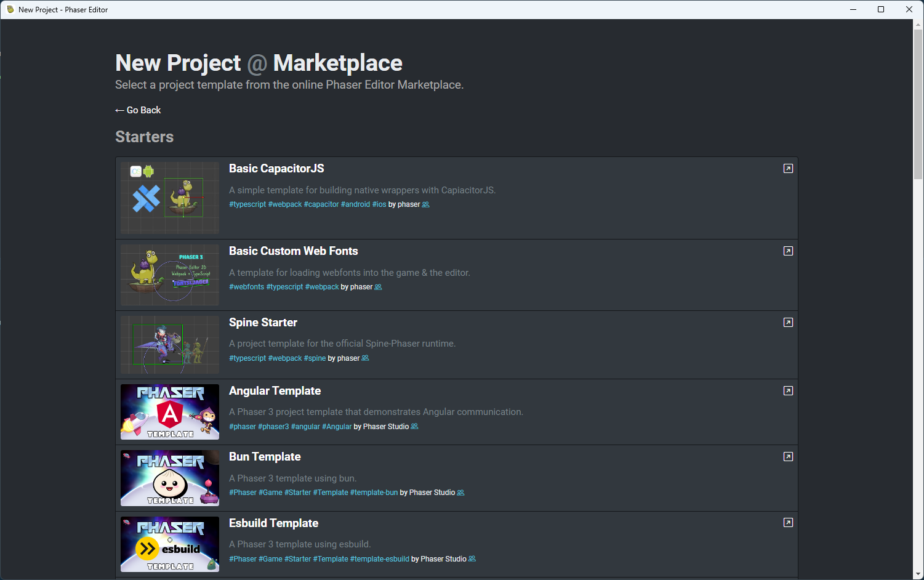Click author icon in Esbuild Template row
Viewport: 924px width, 580px height.
[x=472, y=559]
